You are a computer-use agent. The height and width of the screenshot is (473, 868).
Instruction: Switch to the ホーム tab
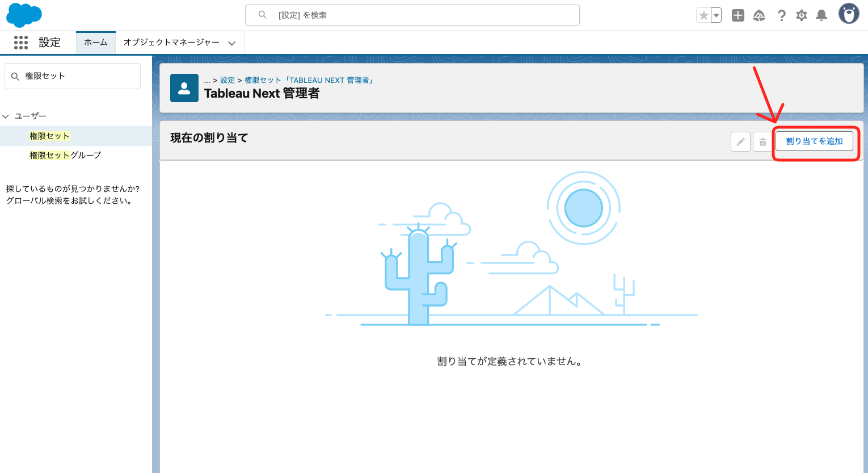[x=96, y=43]
